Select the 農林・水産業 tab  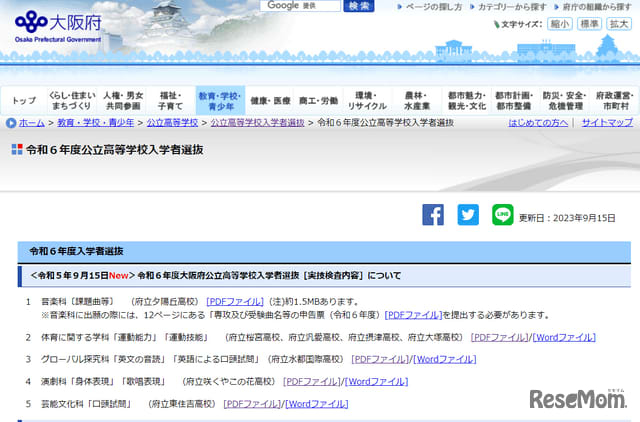click(x=416, y=100)
